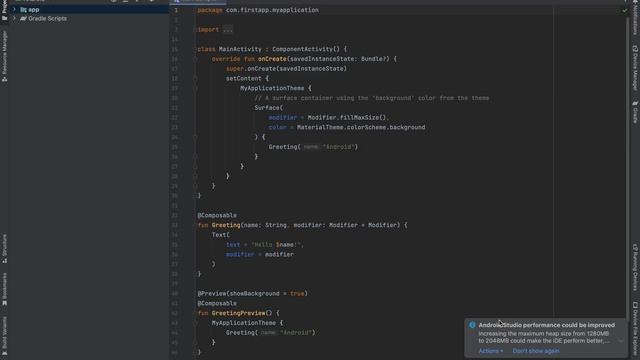640x360 pixels.
Task: Expand the folded import ... region
Action: tap(228, 29)
